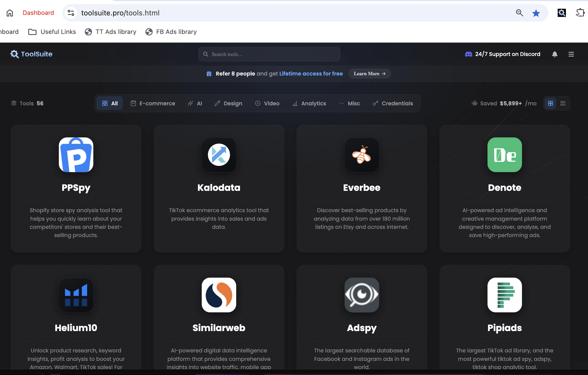Click the PPSpy shopping bag icon

coord(76,155)
